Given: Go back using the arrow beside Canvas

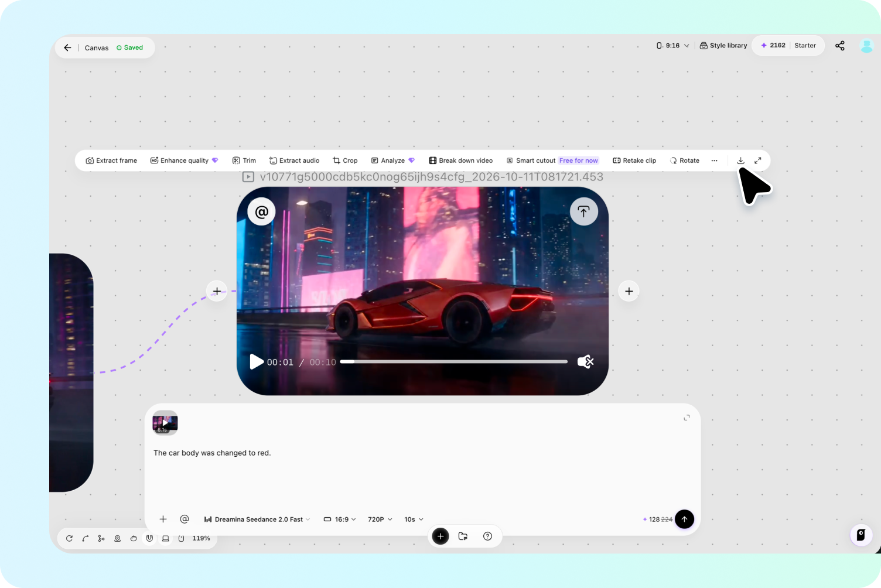Looking at the screenshot, I should [67, 48].
